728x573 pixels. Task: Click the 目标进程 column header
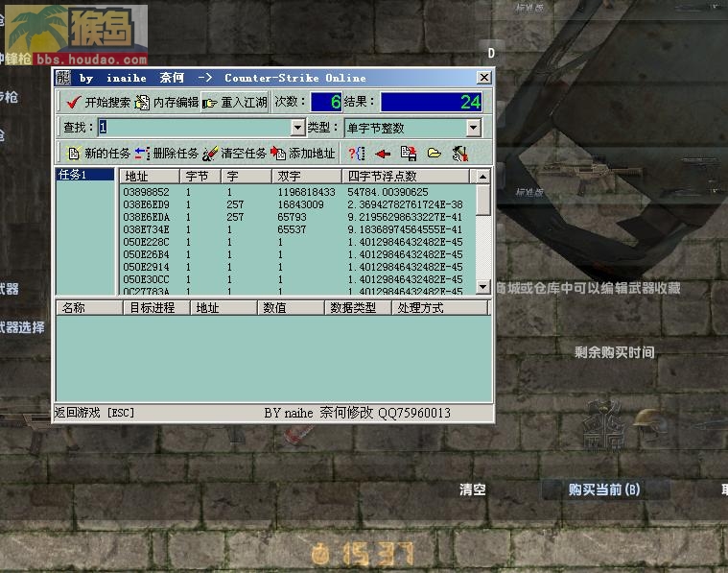click(156, 308)
